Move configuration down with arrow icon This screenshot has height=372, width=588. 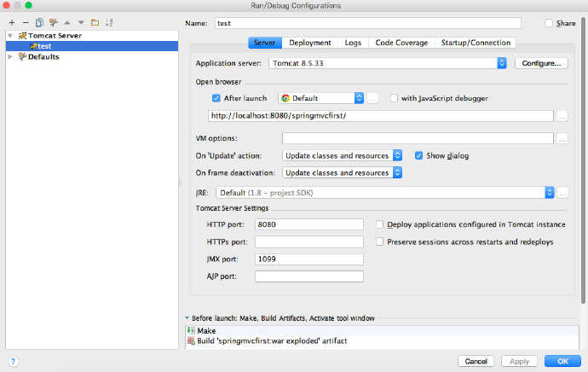81,23
